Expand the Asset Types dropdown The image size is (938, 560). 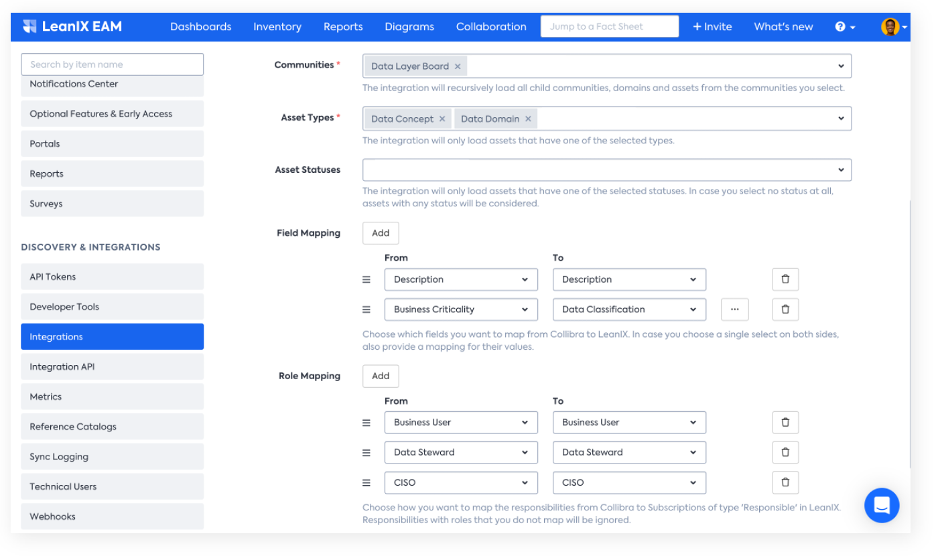607,119
